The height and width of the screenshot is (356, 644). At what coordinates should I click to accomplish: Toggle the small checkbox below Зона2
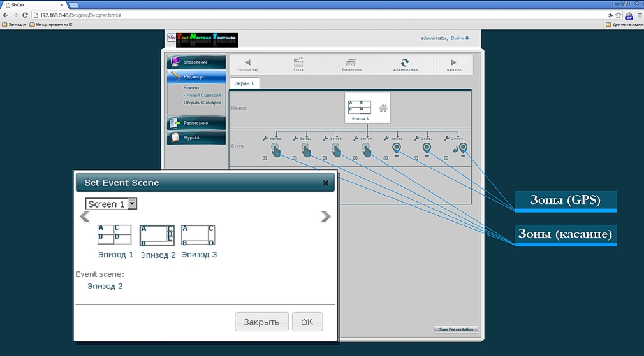(x=295, y=159)
